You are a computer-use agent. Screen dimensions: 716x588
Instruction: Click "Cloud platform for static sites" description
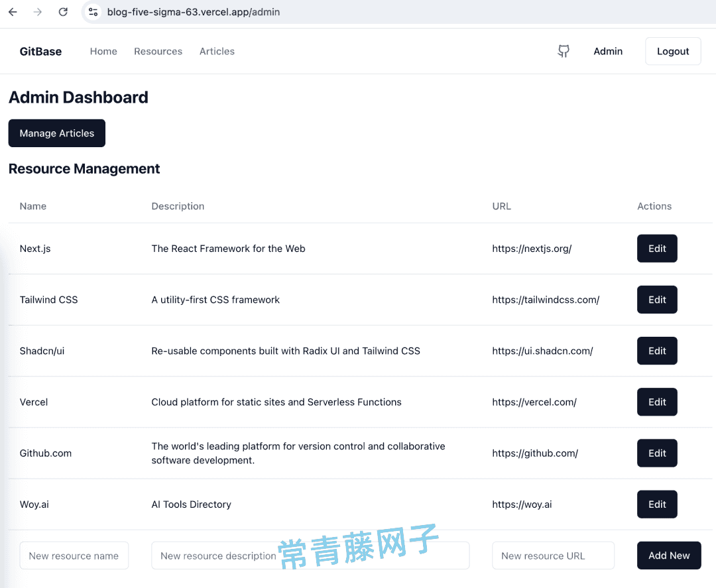(276, 402)
